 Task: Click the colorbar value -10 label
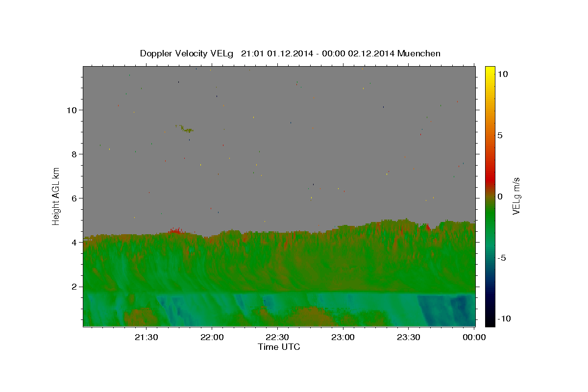pyautogui.click(x=503, y=319)
